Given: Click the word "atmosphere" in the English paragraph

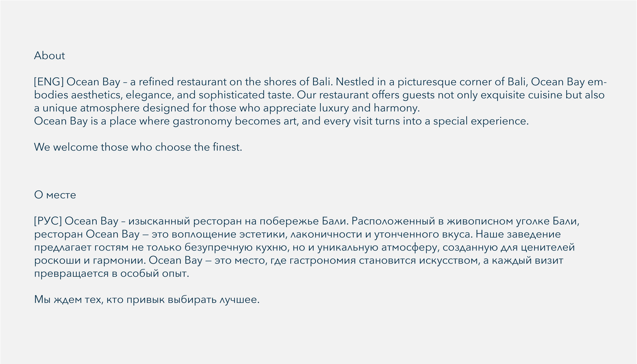Looking at the screenshot, I should coord(110,108).
